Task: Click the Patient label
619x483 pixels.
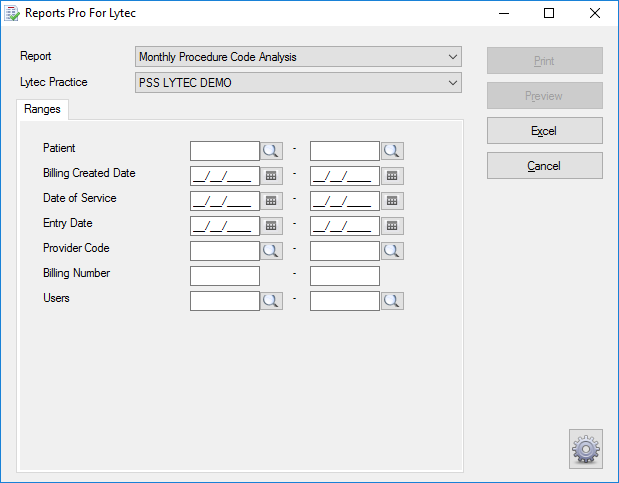Action: pyautogui.click(x=59, y=148)
